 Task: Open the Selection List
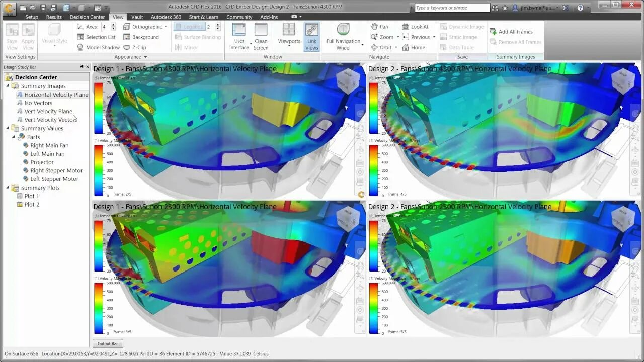tap(96, 37)
